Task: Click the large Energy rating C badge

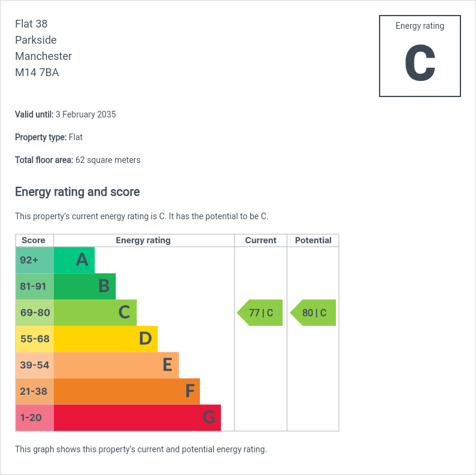Action: pyautogui.click(x=420, y=56)
